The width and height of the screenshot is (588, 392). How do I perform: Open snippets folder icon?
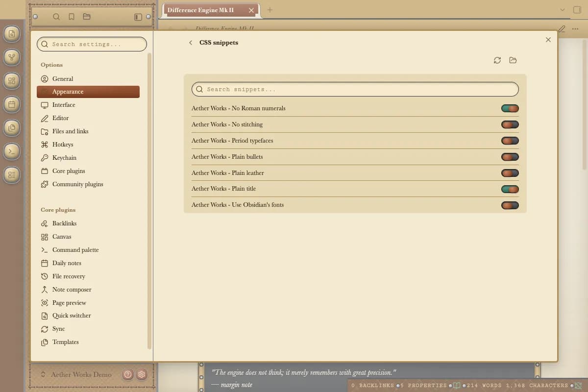[513, 60]
